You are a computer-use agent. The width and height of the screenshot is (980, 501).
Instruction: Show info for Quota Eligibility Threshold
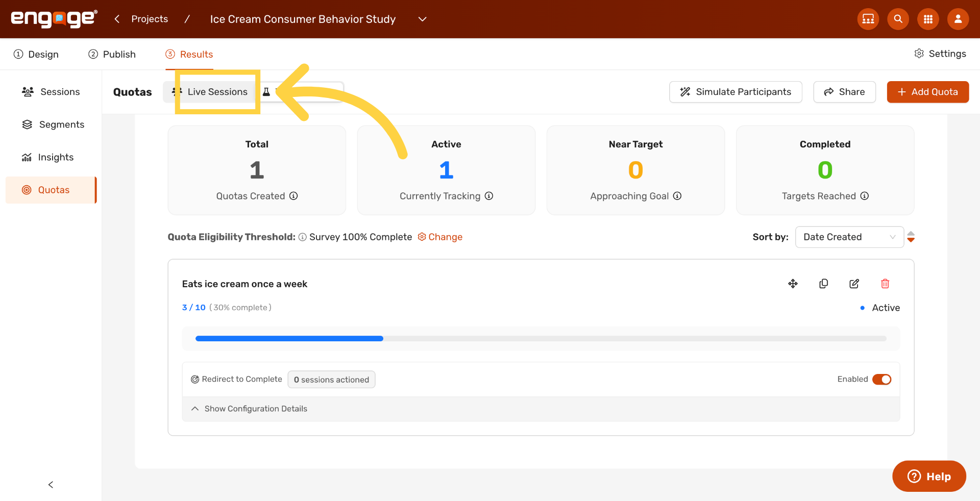[x=303, y=237]
